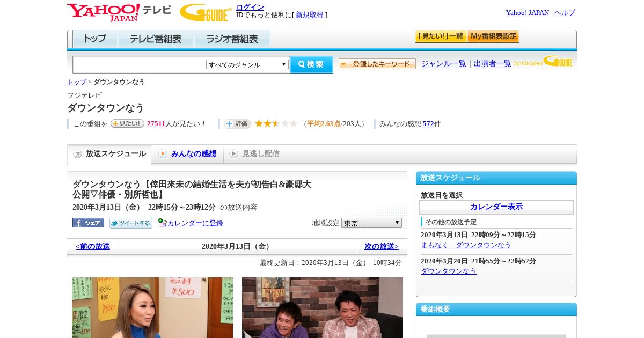Click the 平均2.63点 rating text

324,124
